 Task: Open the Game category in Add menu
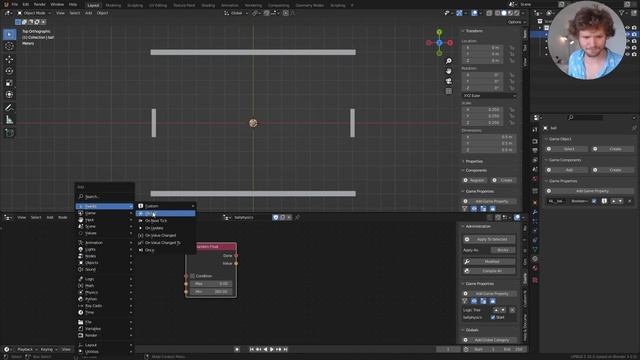click(x=104, y=213)
